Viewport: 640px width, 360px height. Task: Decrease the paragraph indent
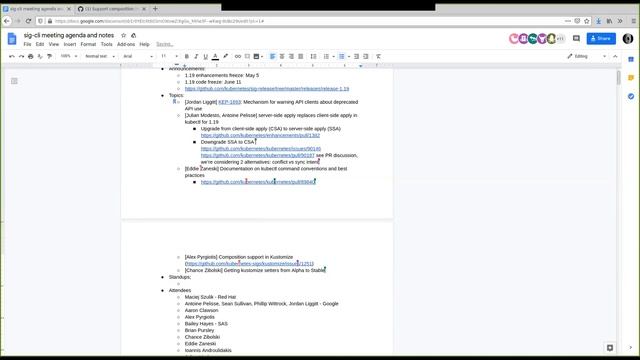tap(356, 56)
